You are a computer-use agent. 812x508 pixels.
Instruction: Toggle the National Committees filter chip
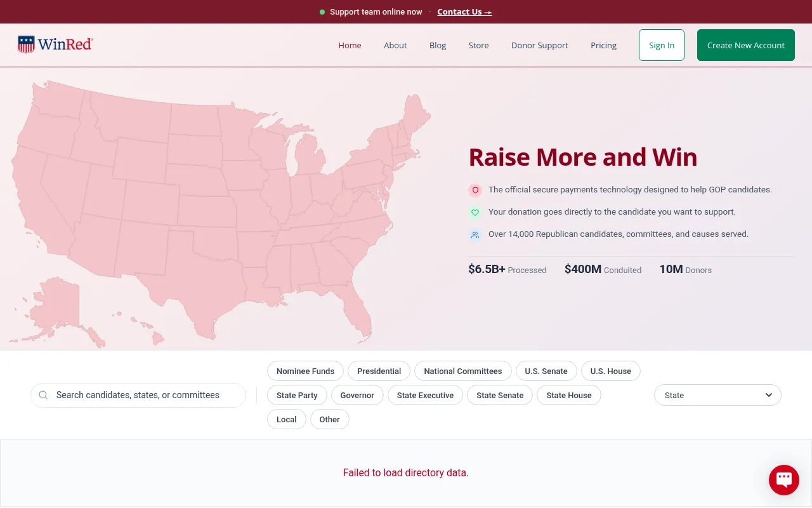tap(462, 371)
